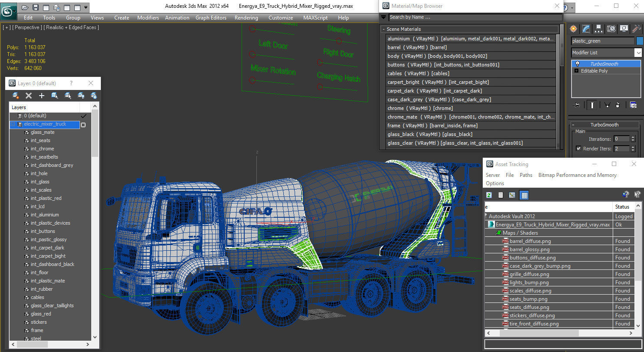Select the int_seats layer object
This screenshot has height=352, width=644.
tap(40, 141)
